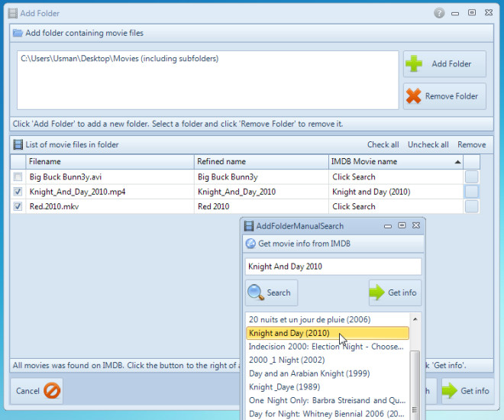
Task: Click Remove link in movie list header
Action: 471,144
